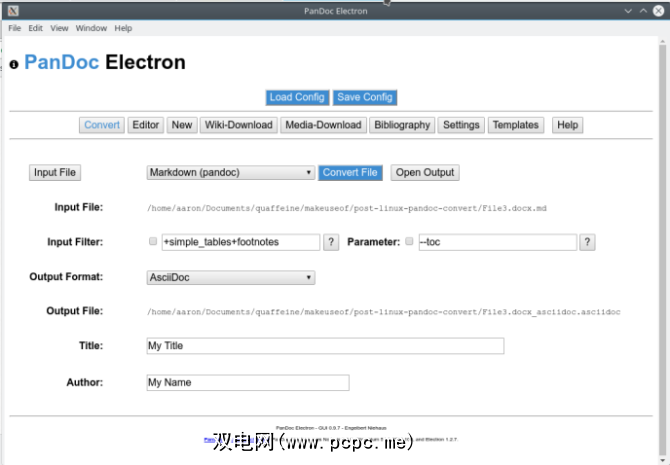Viewport: 670px width, 465px height.
Task: Open the Window menu
Action: 91,28
